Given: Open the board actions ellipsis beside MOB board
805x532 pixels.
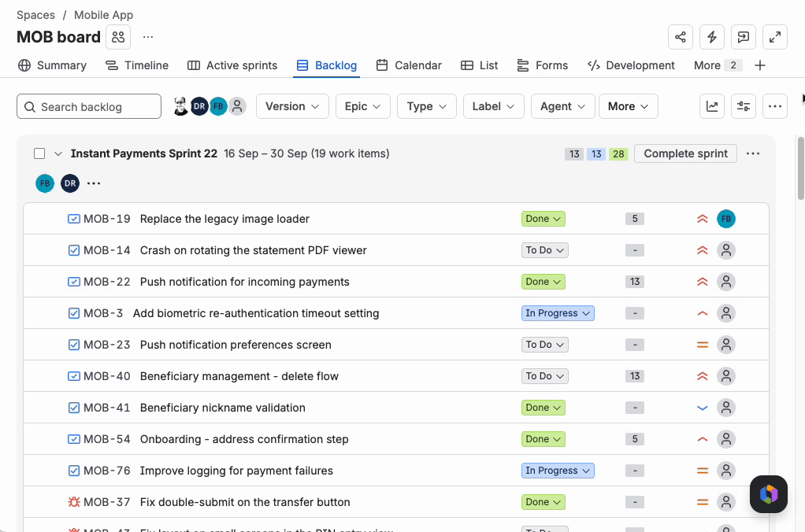Looking at the screenshot, I should (x=148, y=37).
